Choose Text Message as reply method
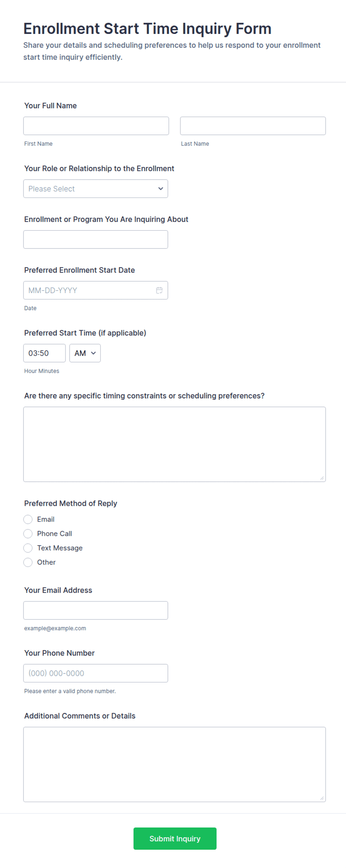 click(x=28, y=548)
